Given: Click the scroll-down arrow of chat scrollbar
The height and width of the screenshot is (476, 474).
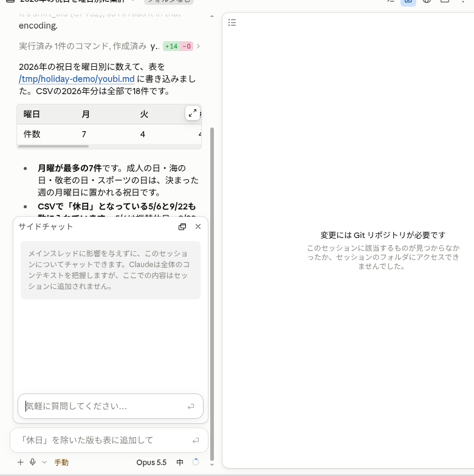Looking at the screenshot, I should 212,465.
